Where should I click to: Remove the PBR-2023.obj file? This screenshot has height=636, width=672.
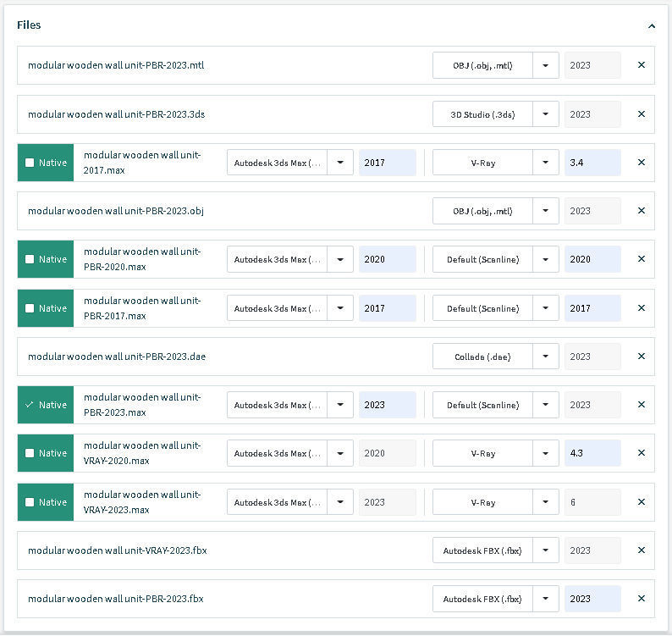[641, 211]
